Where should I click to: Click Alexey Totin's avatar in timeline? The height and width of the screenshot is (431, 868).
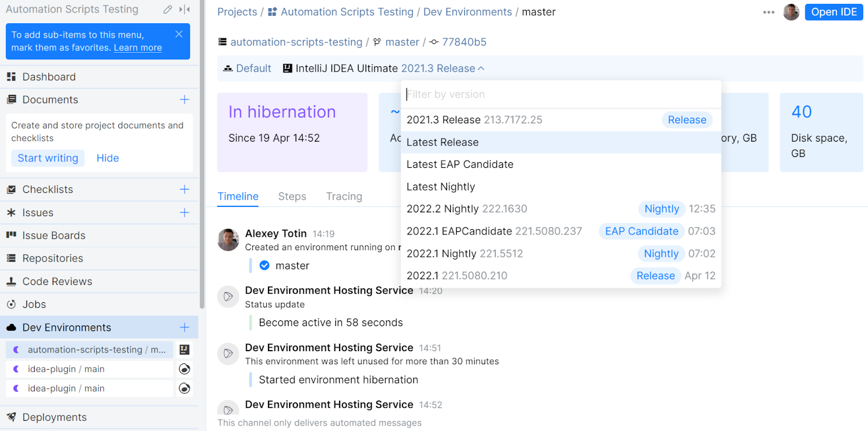tap(228, 239)
